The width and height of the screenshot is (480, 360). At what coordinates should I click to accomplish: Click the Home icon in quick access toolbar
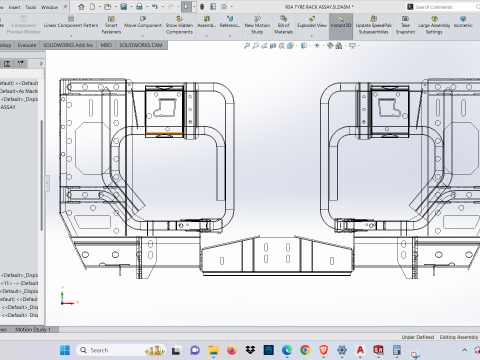click(x=81, y=7)
